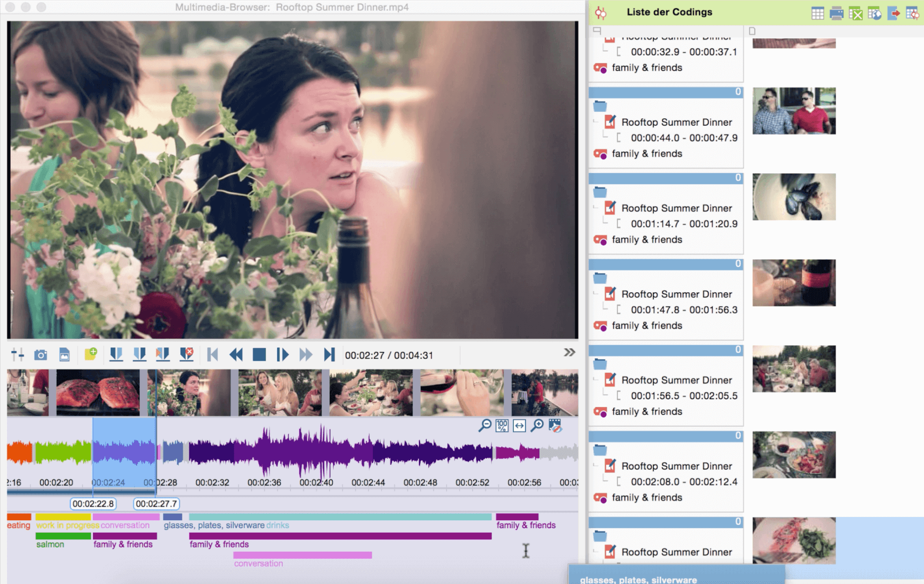Image resolution: width=924 pixels, height=584 pixels.
Task: Expand more toolbar options via double chevron
Action: click(x=570, y=351)
